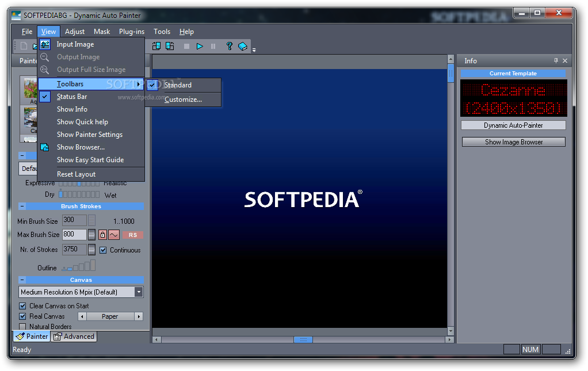Click the Show Browser folder icon
Screen dimensions: 588x371
pyautogui.click(x=45, y=147)
